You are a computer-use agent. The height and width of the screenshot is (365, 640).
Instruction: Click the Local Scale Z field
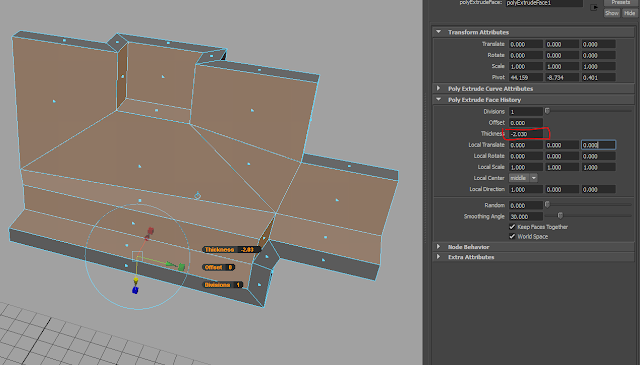coord(598,167)
